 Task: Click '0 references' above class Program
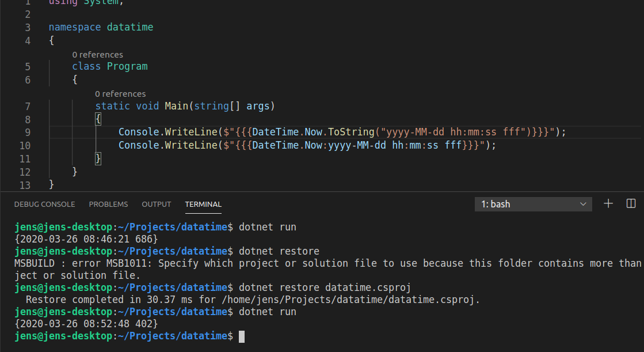pos(97,55)
